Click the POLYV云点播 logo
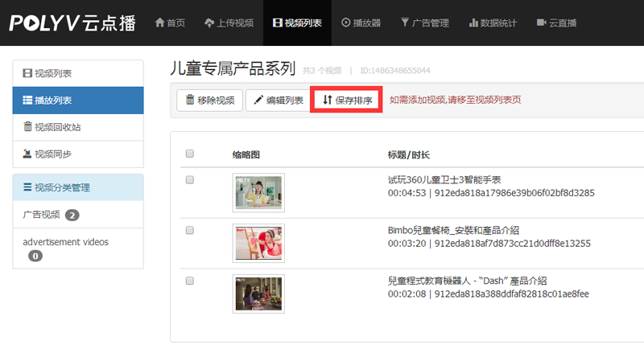Screen dimensions: 644x345 [72, 23]
